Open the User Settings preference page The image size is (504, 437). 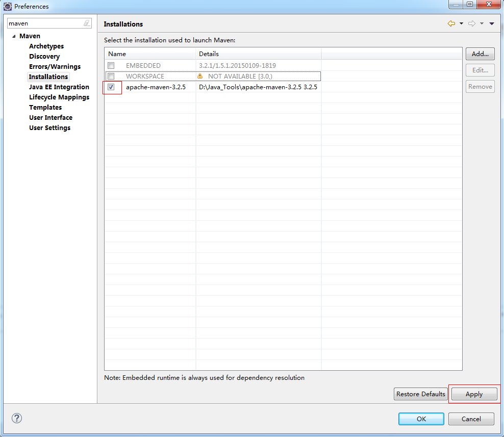(49, 128)
